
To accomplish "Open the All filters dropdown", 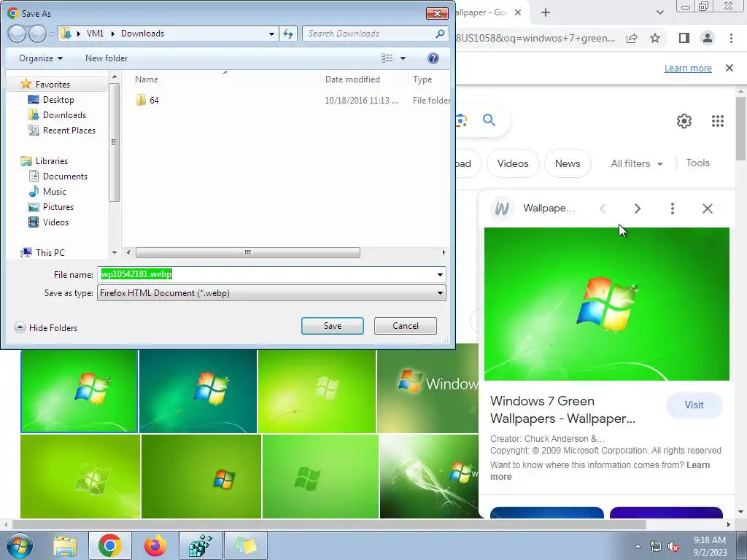I will (636, 163).
